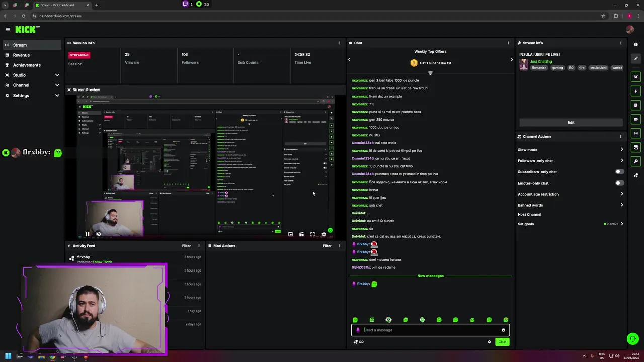The width and height of the screenshot is (644, 362).
Task: Open Account age restriction settings
Action: tap(571, 194)
